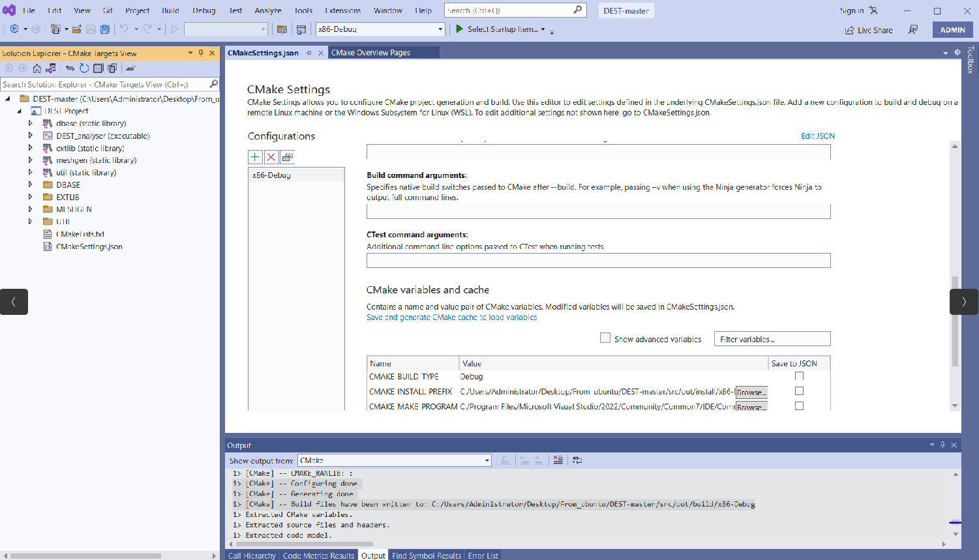Image resolution: width=979 pixels, height=560 pixels.
Task: Click Browse button for CMAKE MAKE PROGRAM
Action: click(751, 407)
